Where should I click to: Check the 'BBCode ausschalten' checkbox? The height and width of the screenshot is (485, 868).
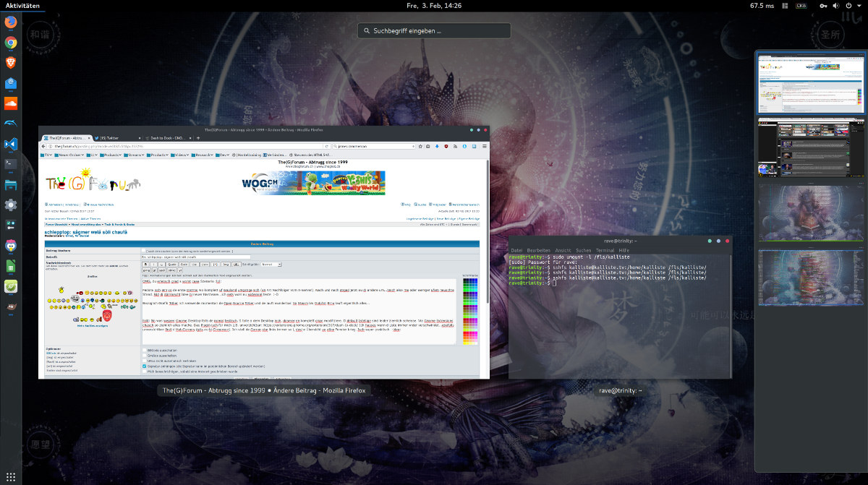145,350
